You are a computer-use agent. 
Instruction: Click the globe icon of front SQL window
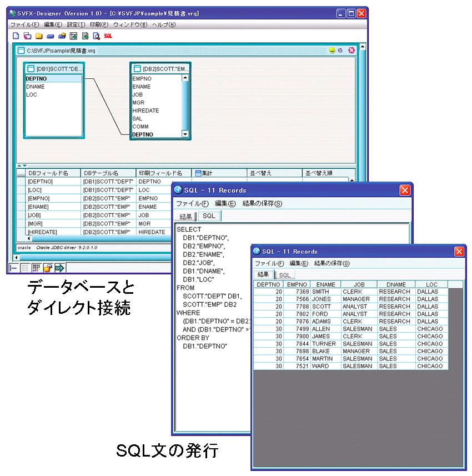pyautogui.click(x=257, y=251)
